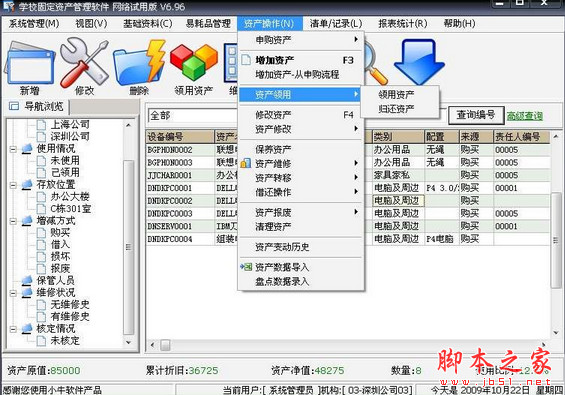Image resolution: width=565 pixels, height=395 pixels.
Task: Click the 类别 column header
Action: click(398, 137)
